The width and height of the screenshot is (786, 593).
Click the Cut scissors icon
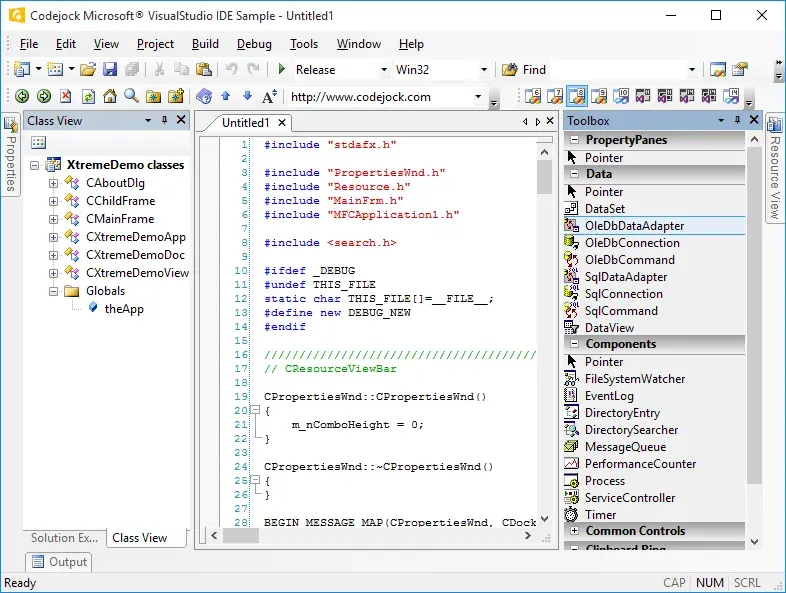coord(159,69)
